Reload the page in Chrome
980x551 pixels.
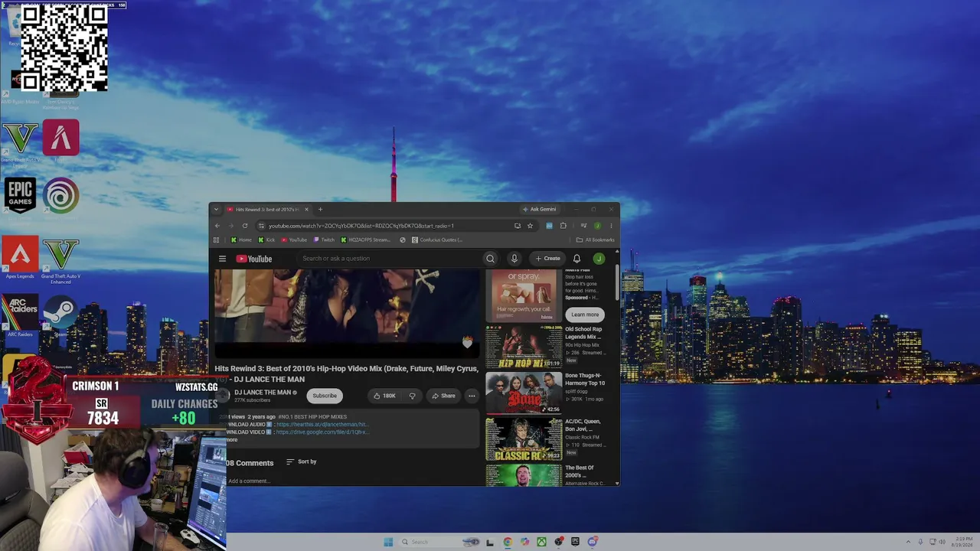click(x=245, y=226)
